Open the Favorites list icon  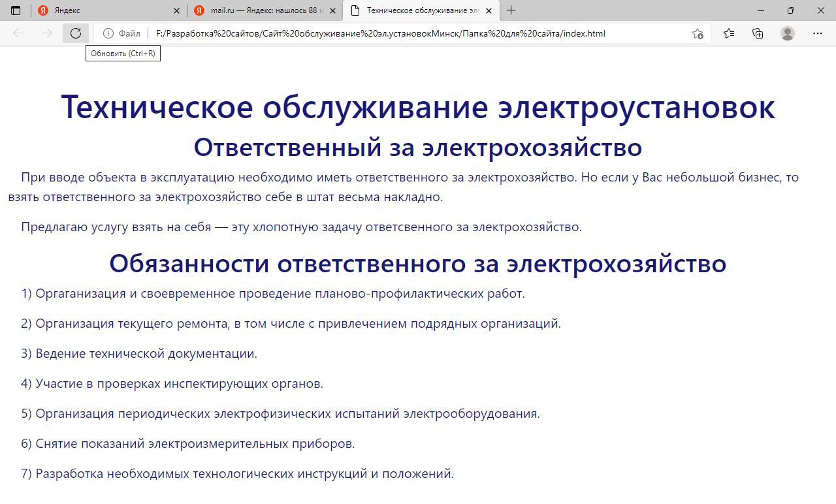click(729, 33)
